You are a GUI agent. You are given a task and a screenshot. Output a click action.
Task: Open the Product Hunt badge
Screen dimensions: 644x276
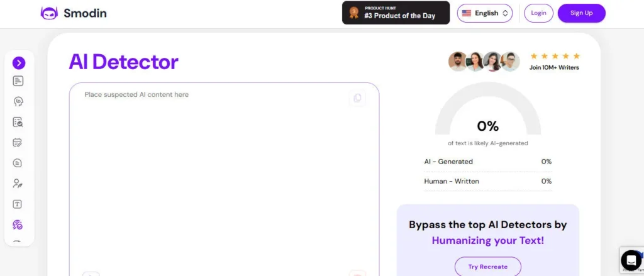coord(396,13)
